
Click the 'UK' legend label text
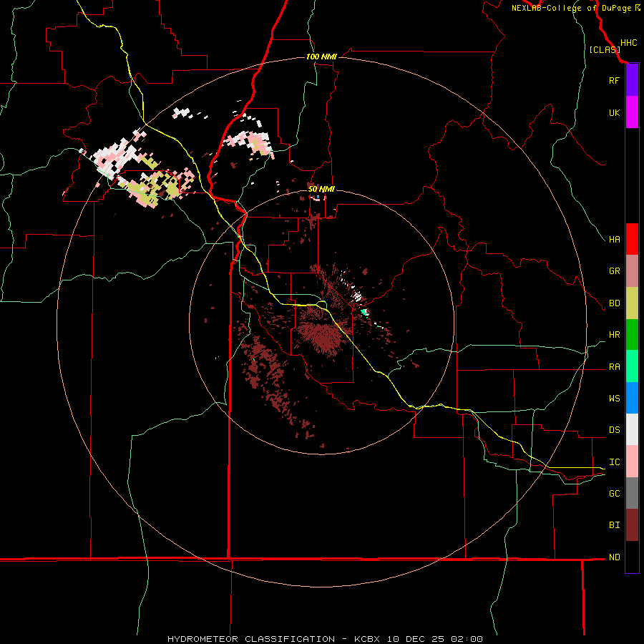[x=614, y=112]
